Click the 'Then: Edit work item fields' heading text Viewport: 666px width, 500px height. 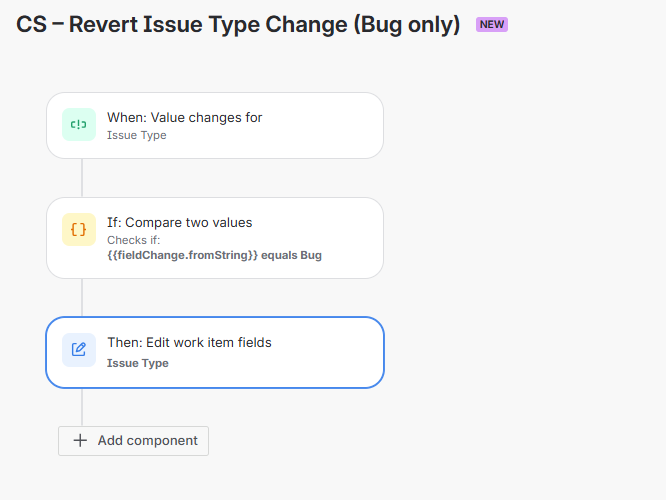189,342
